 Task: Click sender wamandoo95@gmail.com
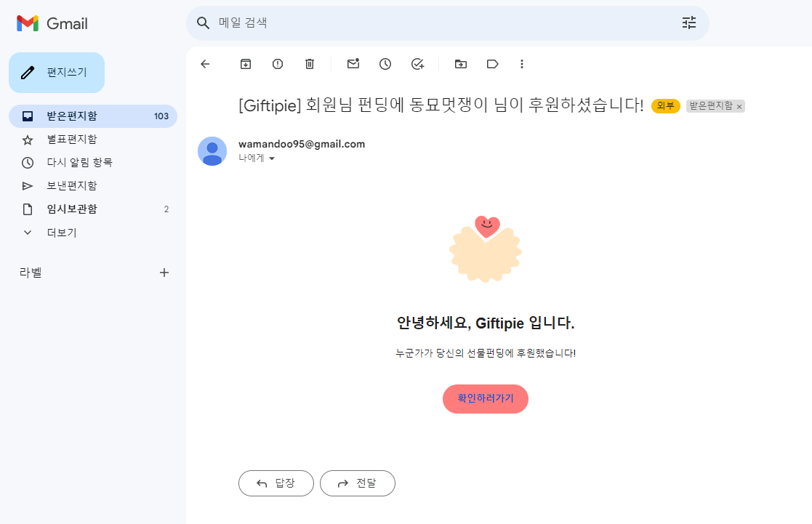pyautogui.click(x=302, y=144)
